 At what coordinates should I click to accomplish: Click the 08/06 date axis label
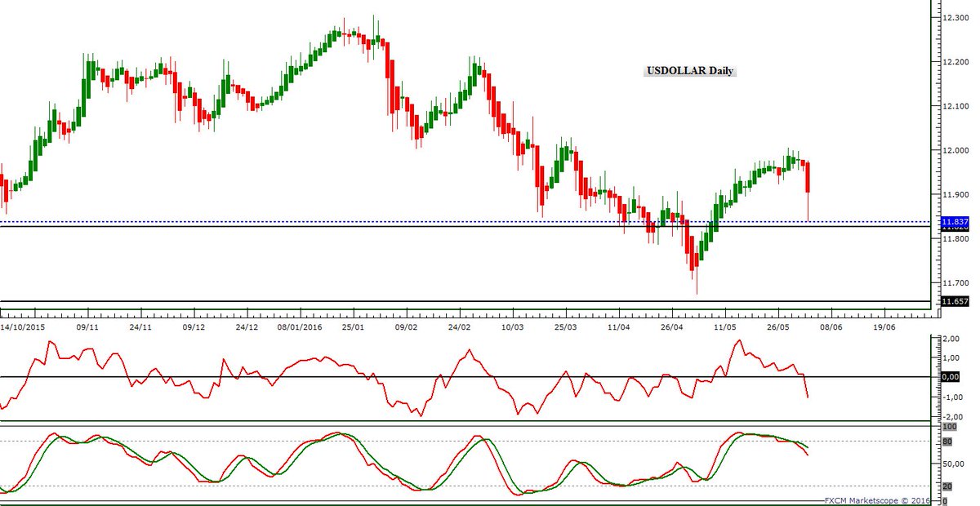831,326
